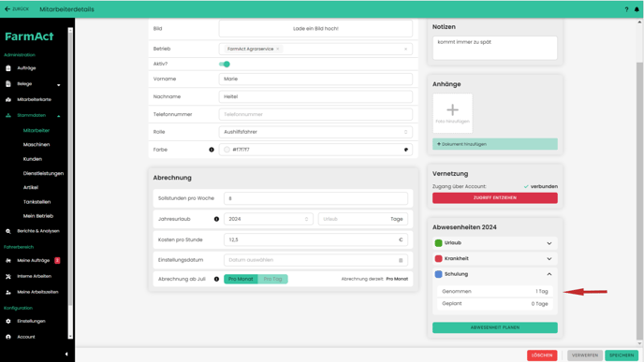Collapse the Schulung absence section
Screen dimensions: 644x362
(x=549, y=274)
